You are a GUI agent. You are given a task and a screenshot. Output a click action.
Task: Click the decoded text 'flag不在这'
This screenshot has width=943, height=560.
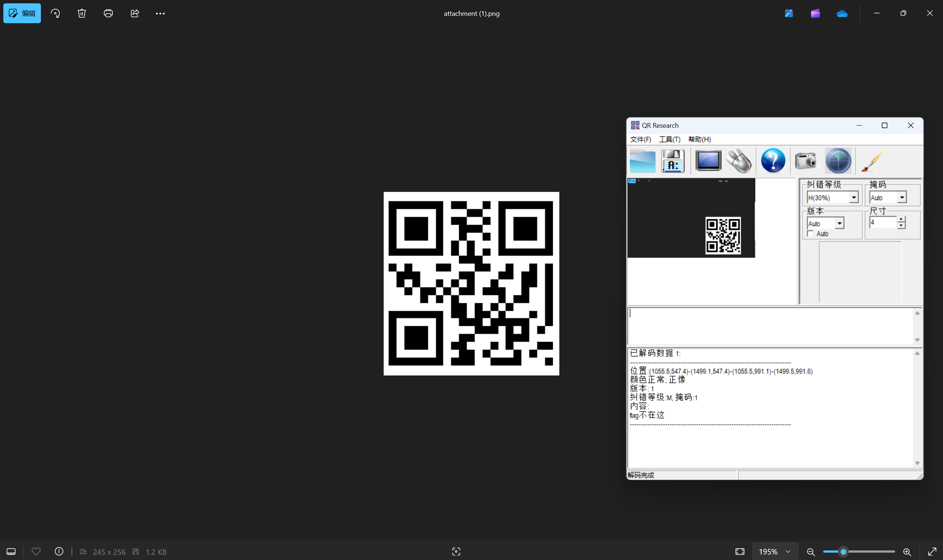click(x=647, y=415)
